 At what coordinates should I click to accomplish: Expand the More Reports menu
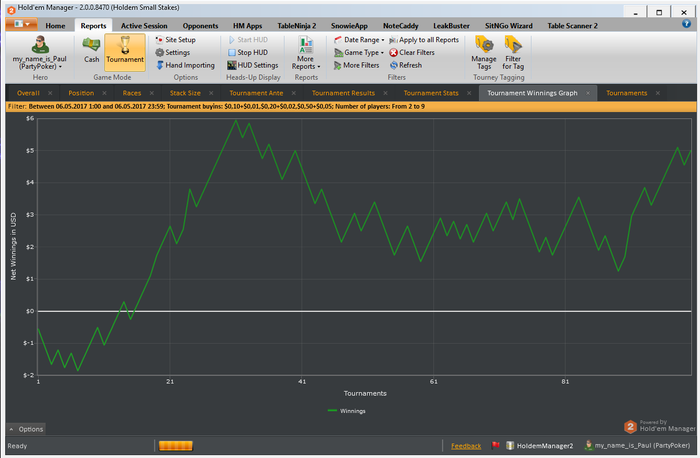(306, 53)
